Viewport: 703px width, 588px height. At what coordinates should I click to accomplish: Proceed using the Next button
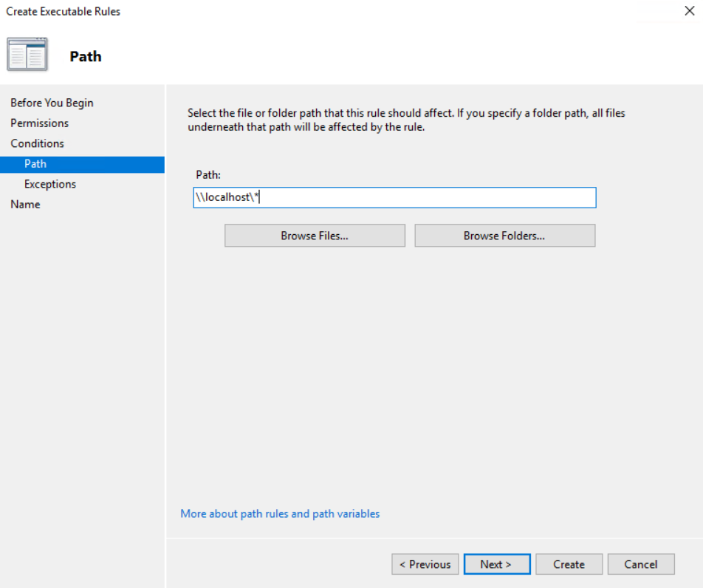click(x=496, y=564)
